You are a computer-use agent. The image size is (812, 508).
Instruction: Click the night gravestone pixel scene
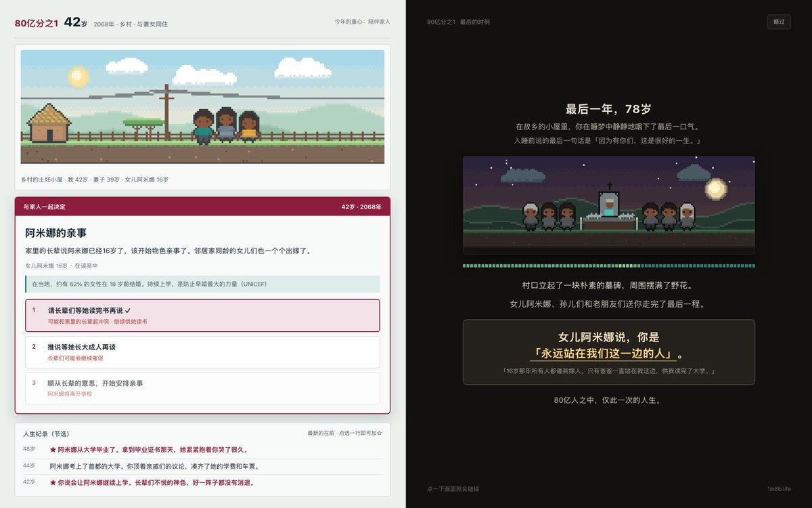point(608,205)
